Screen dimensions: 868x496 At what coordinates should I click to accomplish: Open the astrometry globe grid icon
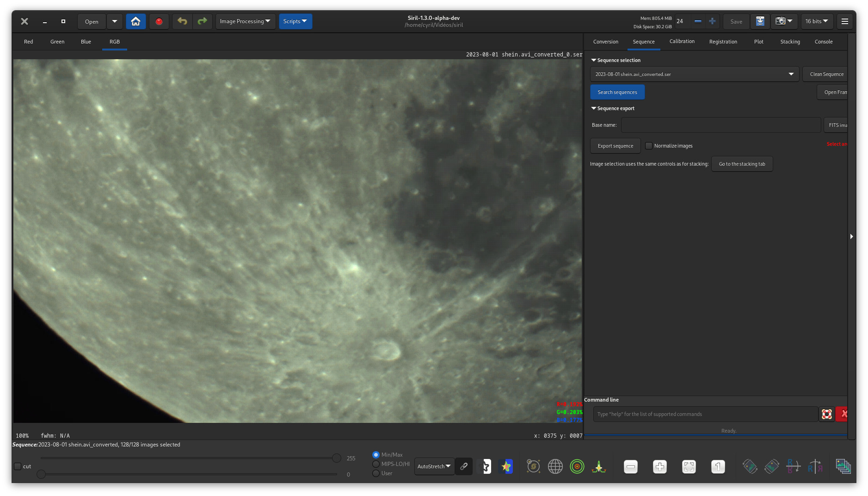point(555,466)
